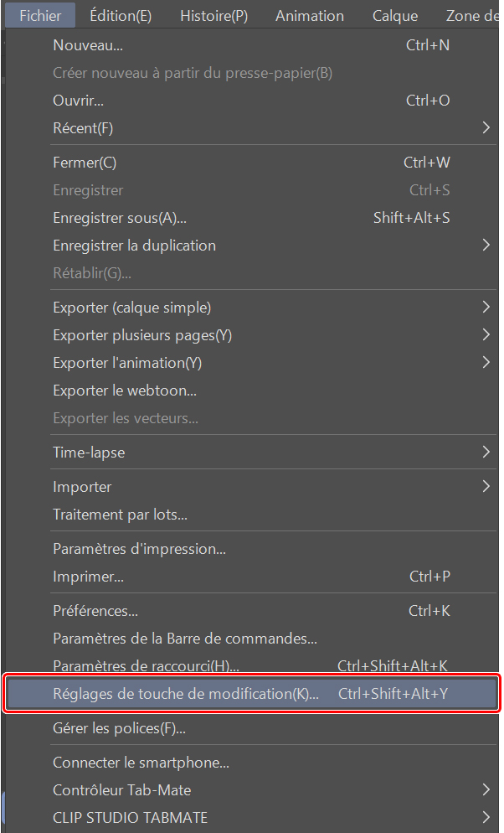This screenshot has width=504, height=833.
Task: Expand the Importer submenu
Action: [82, 487]
